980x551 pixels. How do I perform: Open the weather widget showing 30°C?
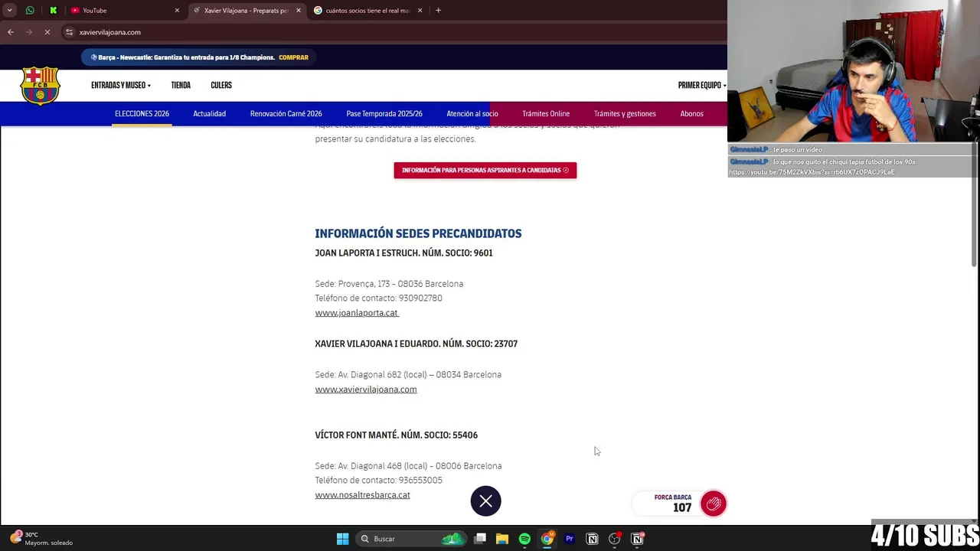pos(42,538)
